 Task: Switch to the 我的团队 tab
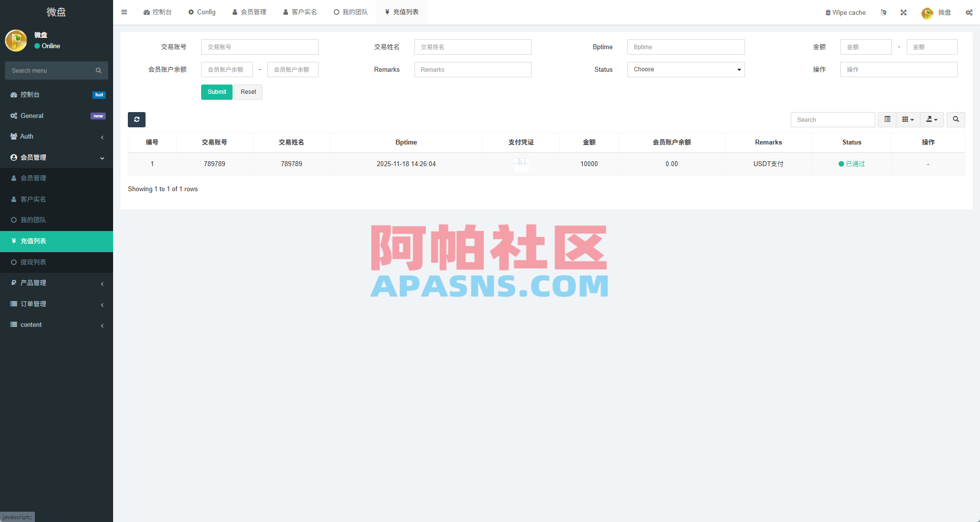click(351, 12)
